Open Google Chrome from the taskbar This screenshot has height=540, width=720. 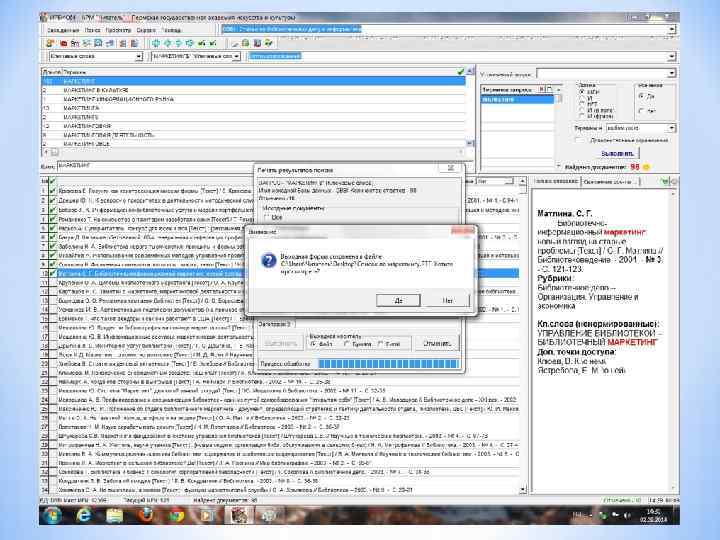click(x=176, y=515)
